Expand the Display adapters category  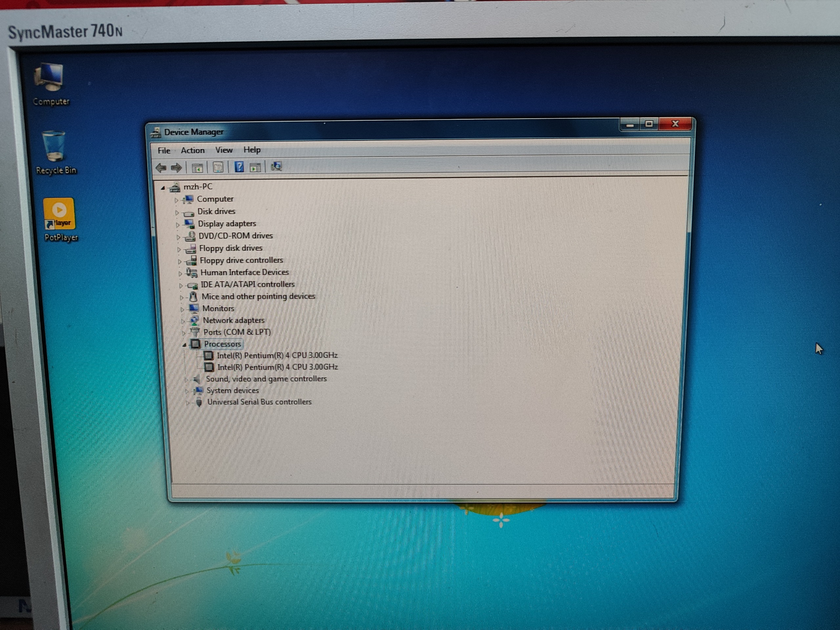(177, 225)
